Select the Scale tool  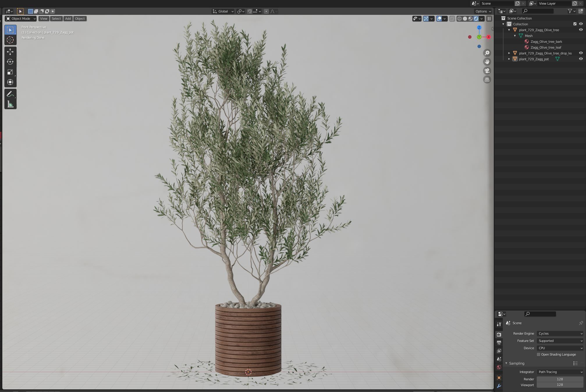coord(10,72)
